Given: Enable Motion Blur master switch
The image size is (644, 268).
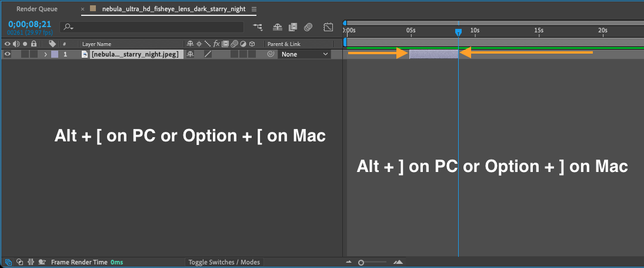Looking at the screenshot, I should coord(308,27).
